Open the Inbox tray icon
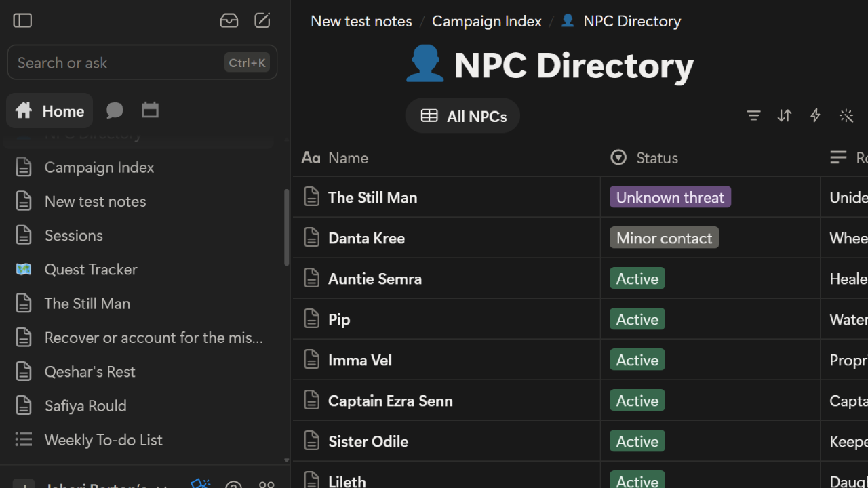868x488 pixels. [229, 20]
